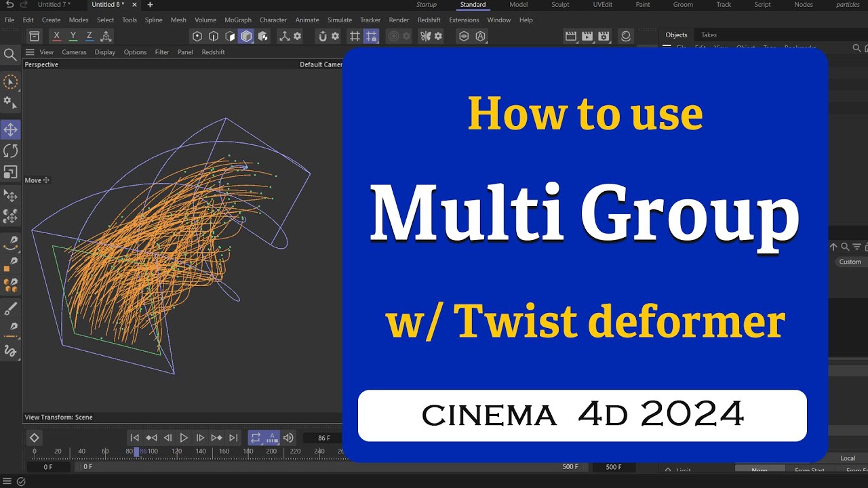Toggle Z axis lock
The height and width of the screenshot is (488, 868).
[x=89, y=36]
